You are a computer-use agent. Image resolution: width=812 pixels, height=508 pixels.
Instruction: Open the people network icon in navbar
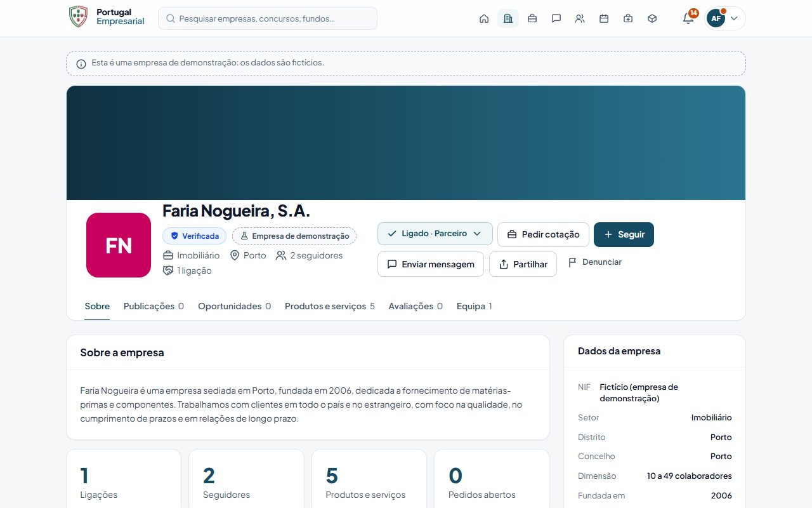point(580,18)
